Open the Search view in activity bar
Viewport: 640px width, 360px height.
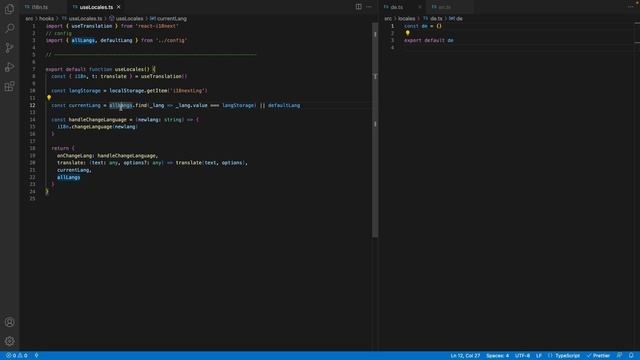point(9,28)
